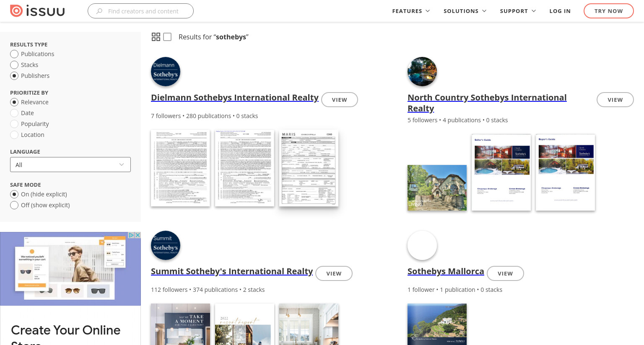The image size is (644, 345).
Task: Open first Dielmann document thumbnail
Action: 180,168
